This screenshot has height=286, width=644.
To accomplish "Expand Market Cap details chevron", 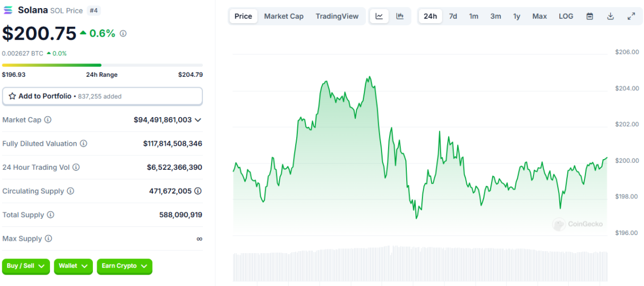I will click(198, 120).
